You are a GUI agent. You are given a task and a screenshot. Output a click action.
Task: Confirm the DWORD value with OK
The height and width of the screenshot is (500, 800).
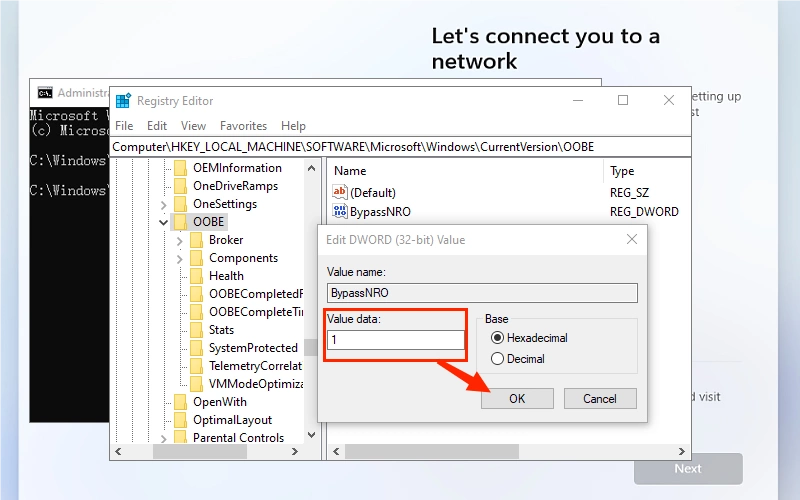(517, 398)
